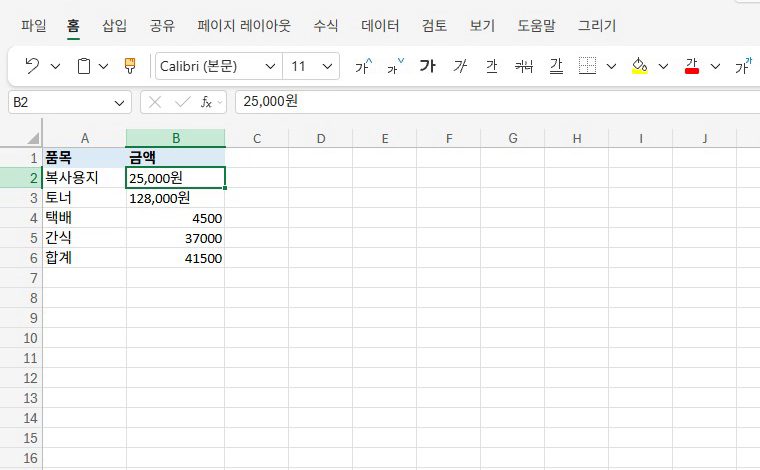The width and height of the screenshot is (760, 470).
Task: Select column J header
Action: click(705, 139)
